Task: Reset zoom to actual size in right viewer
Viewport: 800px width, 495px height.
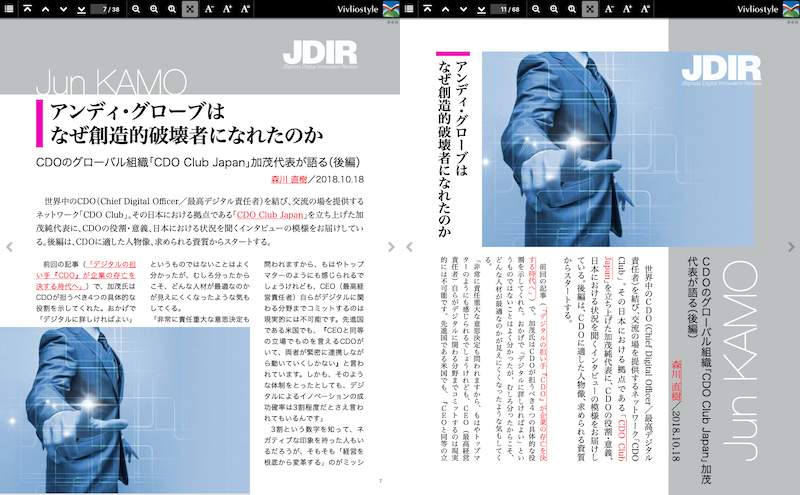Action: coord(572,9)
